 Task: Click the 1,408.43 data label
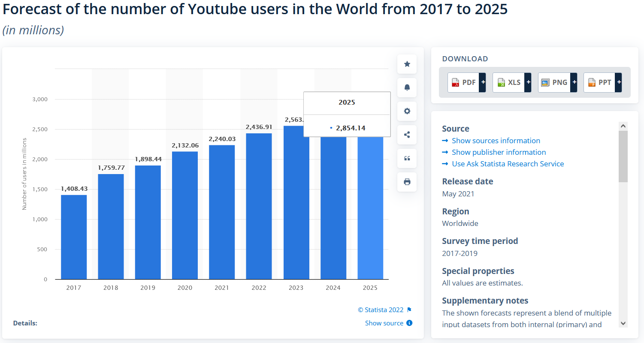tap(74, 189)
